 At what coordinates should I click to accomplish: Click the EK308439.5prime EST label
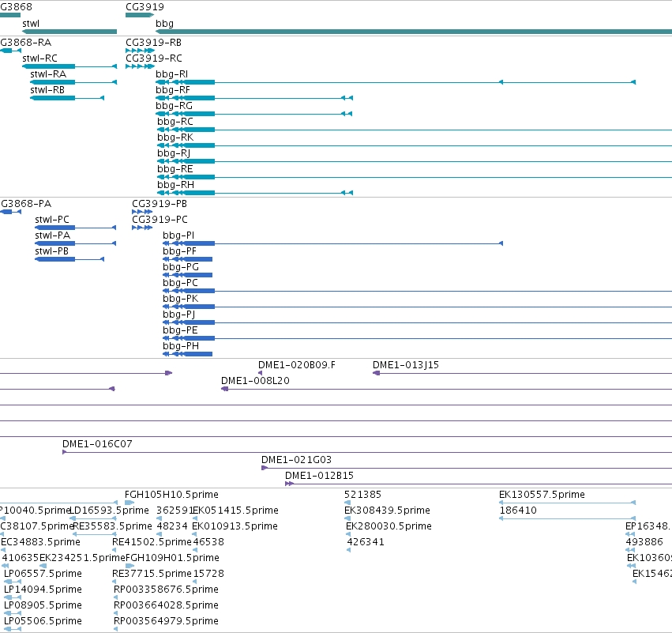click(387, 511)
